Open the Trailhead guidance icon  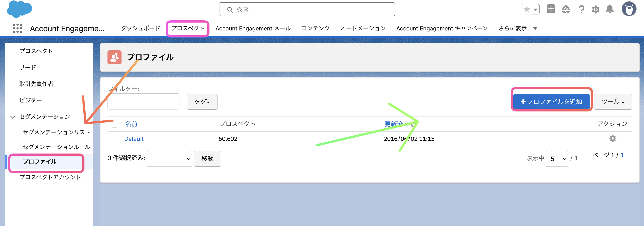pyautogui.click(x=566, y=9)
